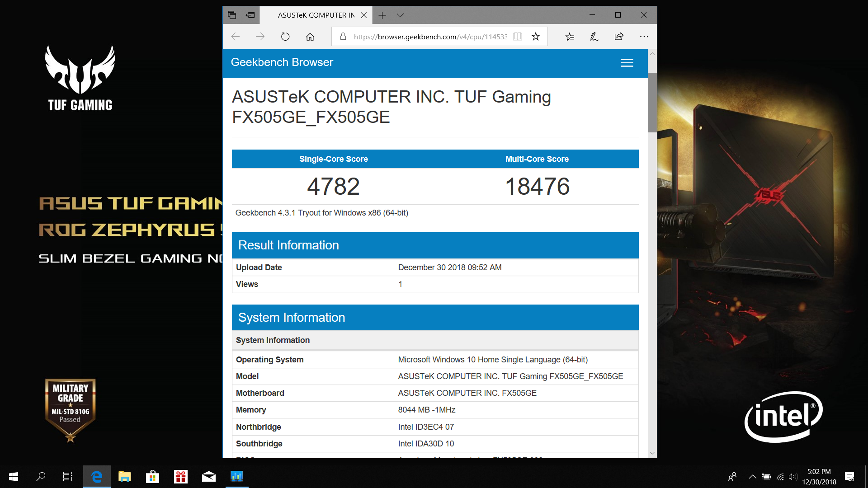Click the Southbridge value Intel IDA30D 10
This screenshot has width=868, height=488.
[x=426, y=444]
